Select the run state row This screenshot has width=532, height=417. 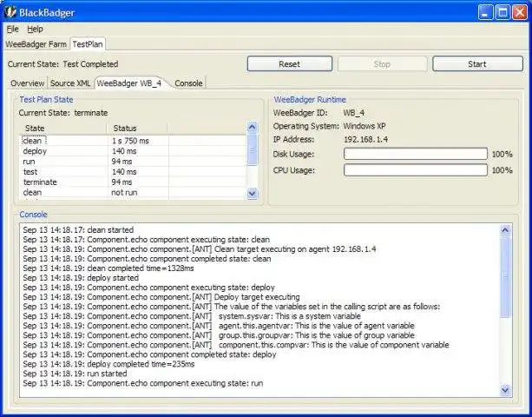click(134, 162)
